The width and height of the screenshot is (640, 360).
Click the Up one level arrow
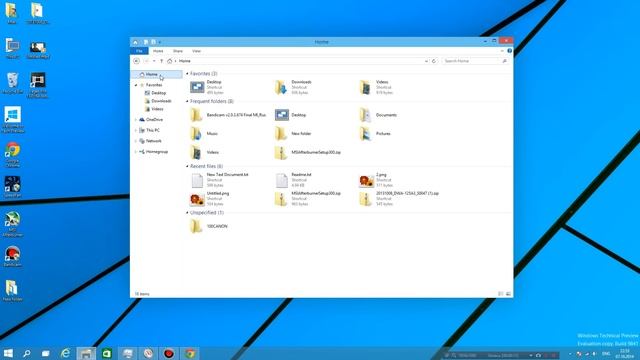point(162,61)
